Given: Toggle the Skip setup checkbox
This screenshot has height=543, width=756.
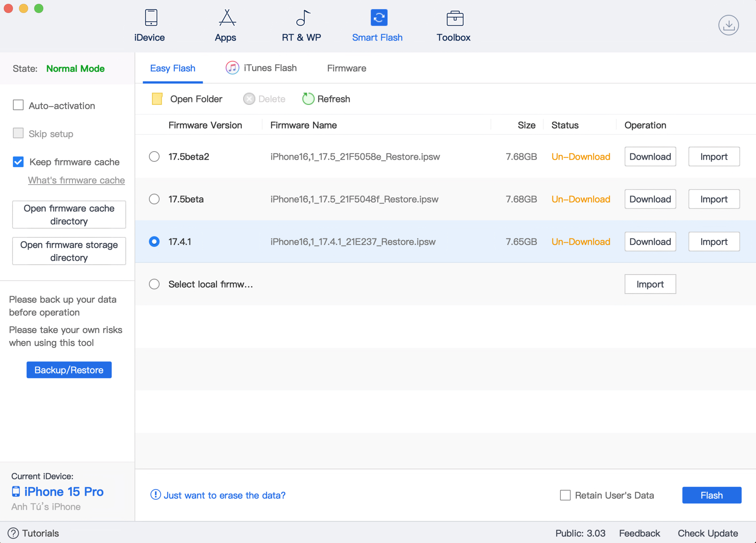Looking at the screenshot, I should tap(17, 133).
